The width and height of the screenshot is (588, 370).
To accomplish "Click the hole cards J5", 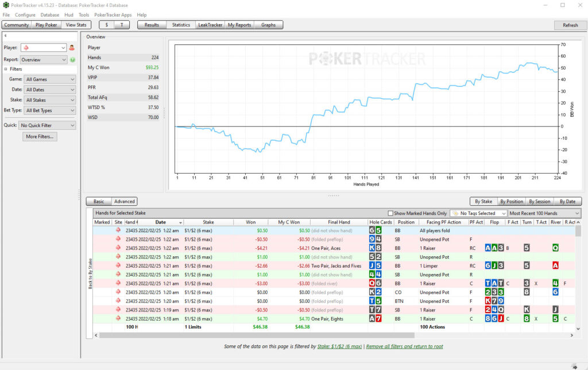I will point(375,265).
